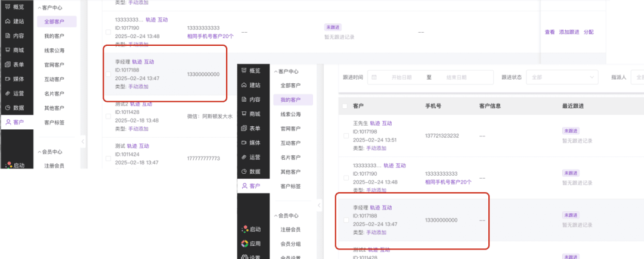Image resolution: width=644 pixels, height=259 pixels.
Task: Open 概览 icon in 全部客户 view
Action: 8,7
